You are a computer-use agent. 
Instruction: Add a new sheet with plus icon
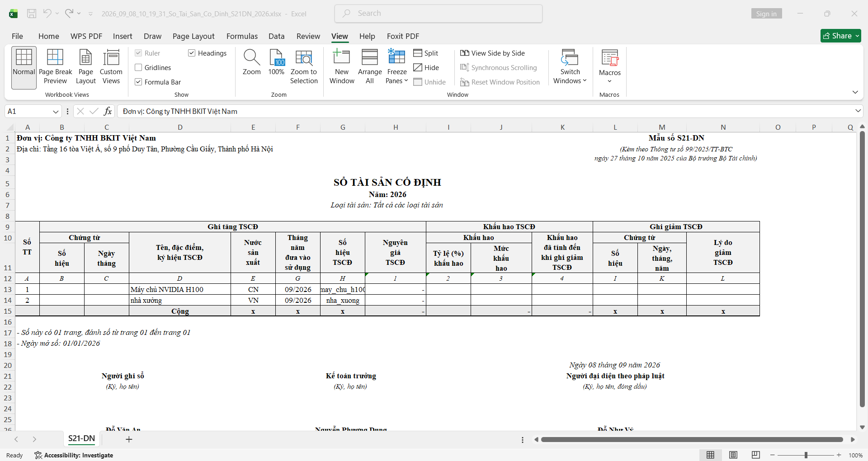[x=129, y=439]
